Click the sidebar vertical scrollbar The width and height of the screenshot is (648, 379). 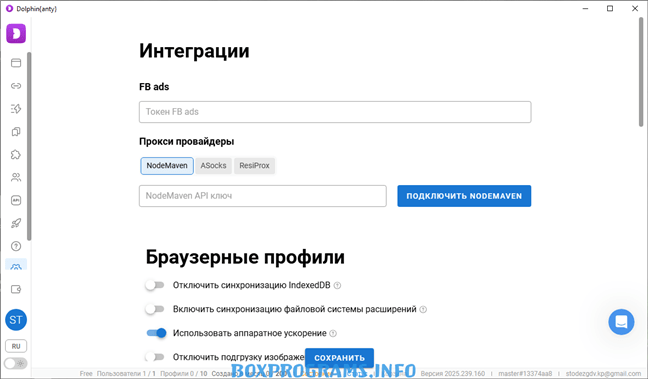coord(29,145)
